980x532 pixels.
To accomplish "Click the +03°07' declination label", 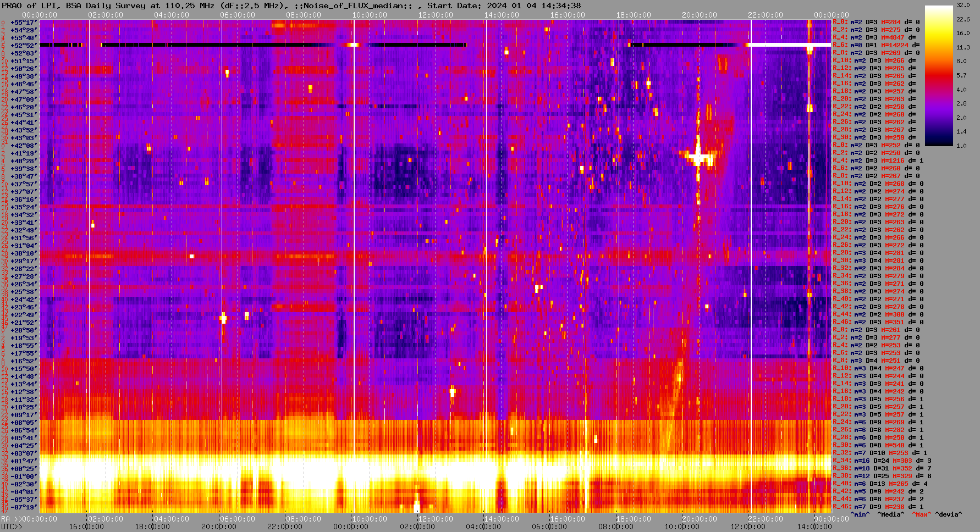I will click(x=24, y=453).
